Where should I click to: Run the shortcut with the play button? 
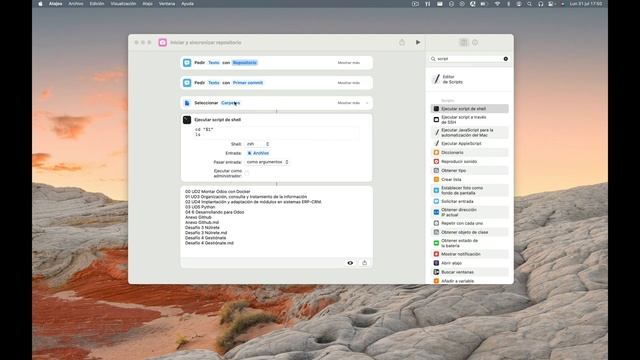click(x=418, y=42)
